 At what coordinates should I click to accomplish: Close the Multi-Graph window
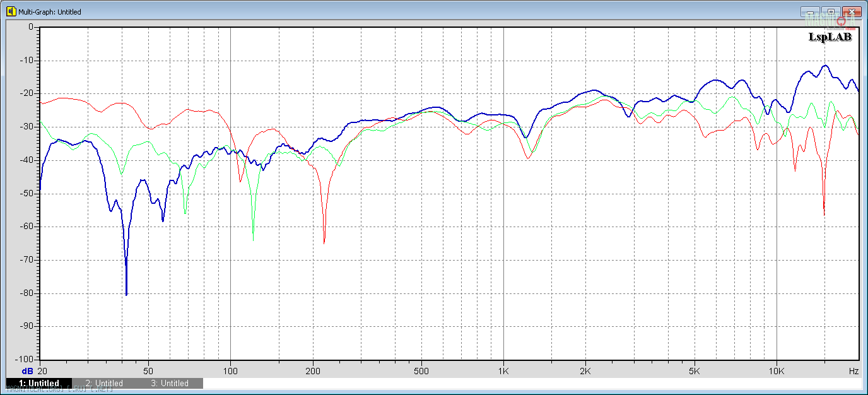(x=852, y=11)
